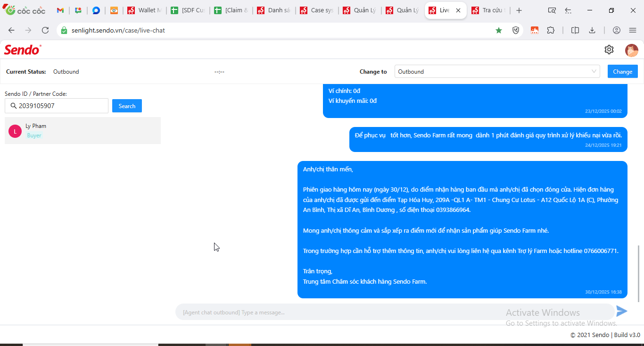Open the Google Maps pinned tab
This screenshot has width=644, height=346.
pyautogui.click(x=78, y=10)
